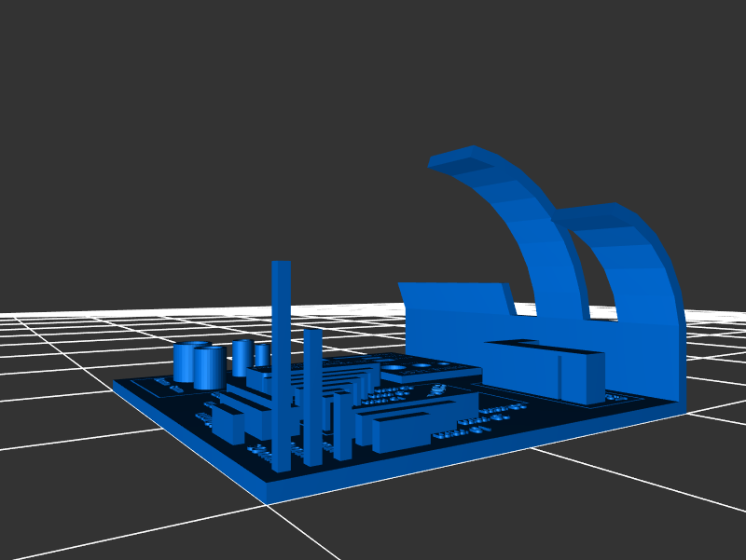Select the short block at the board's left edge

[227, 424]
